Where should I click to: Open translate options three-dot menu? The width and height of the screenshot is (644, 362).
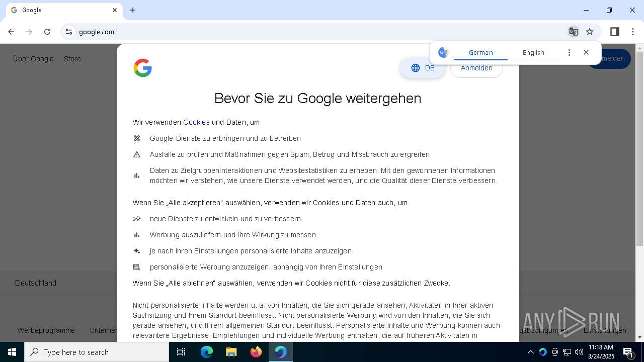point(569,52)
